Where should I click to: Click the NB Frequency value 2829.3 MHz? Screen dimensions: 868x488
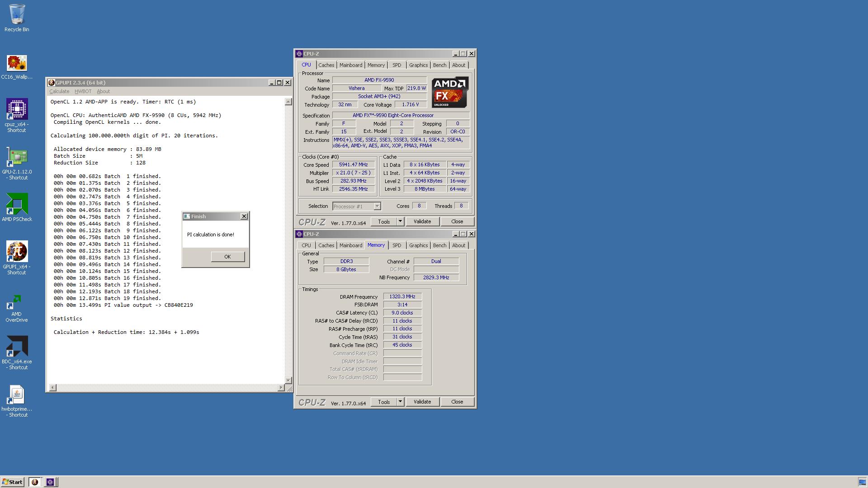tap(436, 277)
